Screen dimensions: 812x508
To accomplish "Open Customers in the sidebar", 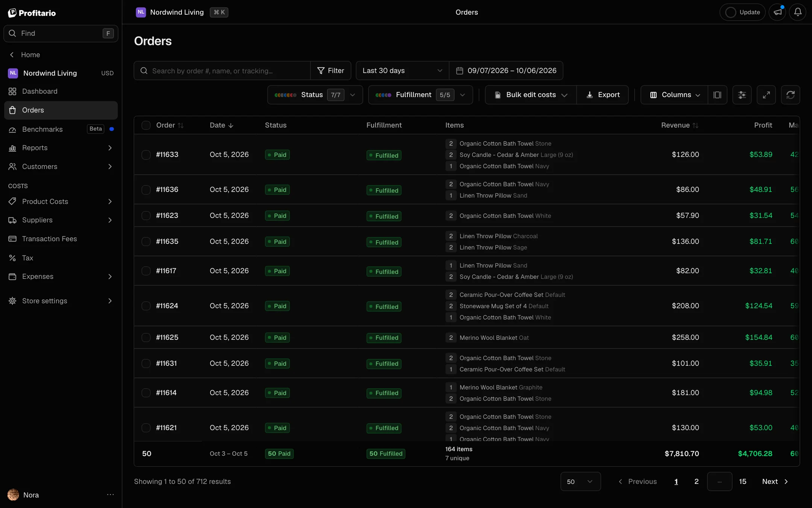I will 61,167.
